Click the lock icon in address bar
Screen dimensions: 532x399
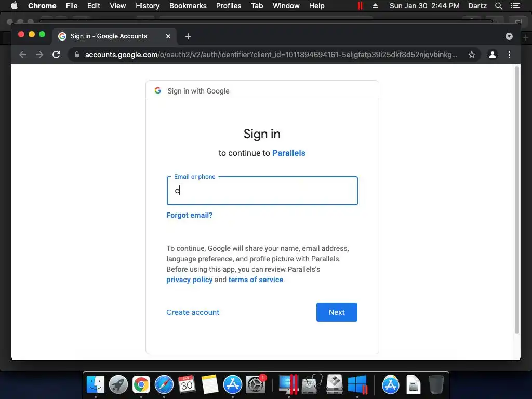pos(77,55)
